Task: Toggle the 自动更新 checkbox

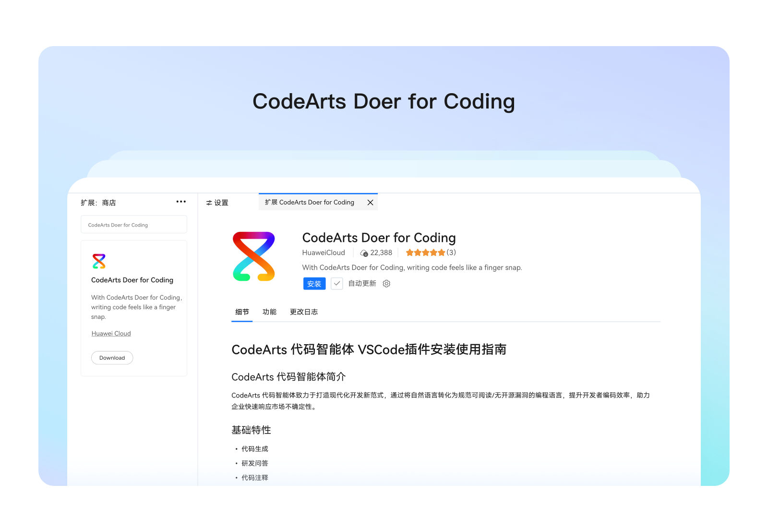Action: pos(337,284)
